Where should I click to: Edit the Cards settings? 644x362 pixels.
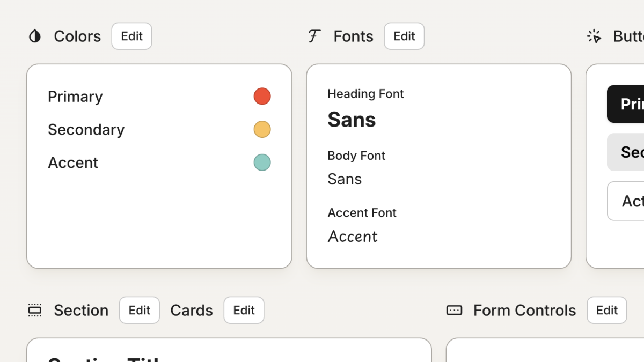(244, 310)
